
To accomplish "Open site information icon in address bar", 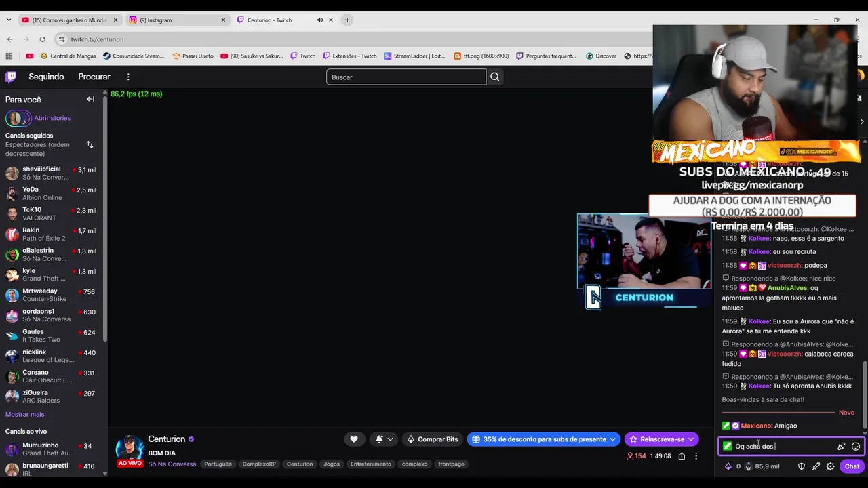I will 62,39.
